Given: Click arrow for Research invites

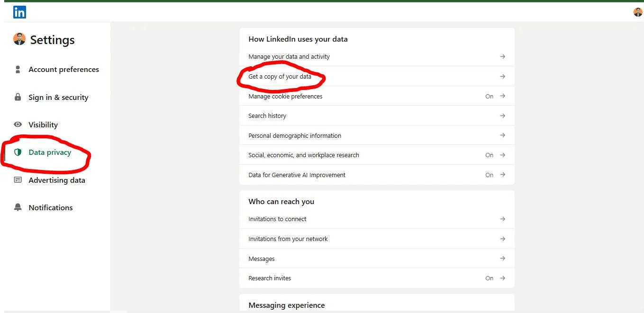Looking at the screenshot, I should pyautogui.click(x=503, y=278).
